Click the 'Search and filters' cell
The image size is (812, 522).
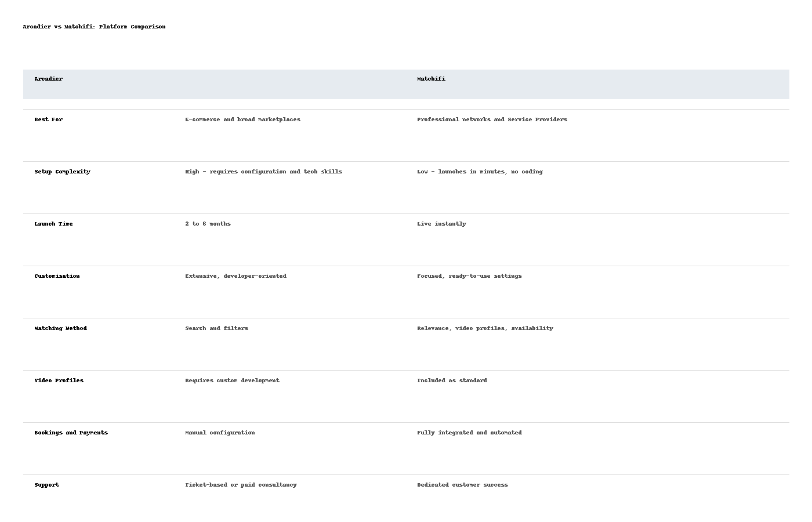(217, 328)
